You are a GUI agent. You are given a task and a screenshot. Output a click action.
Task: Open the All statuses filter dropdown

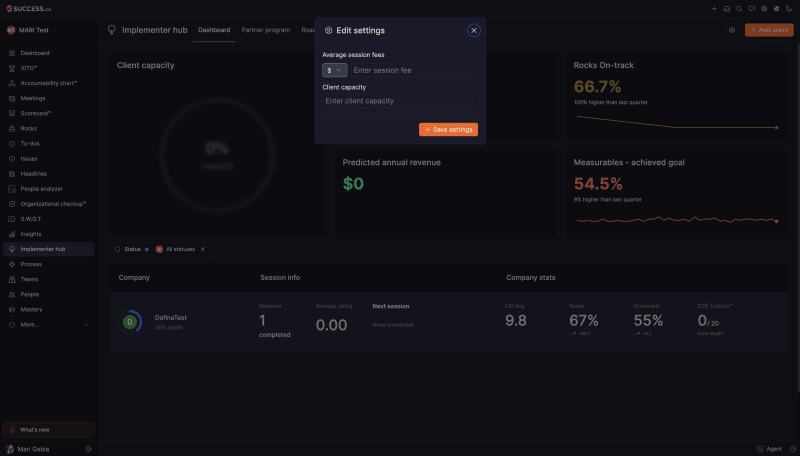(x=175, y=249)
